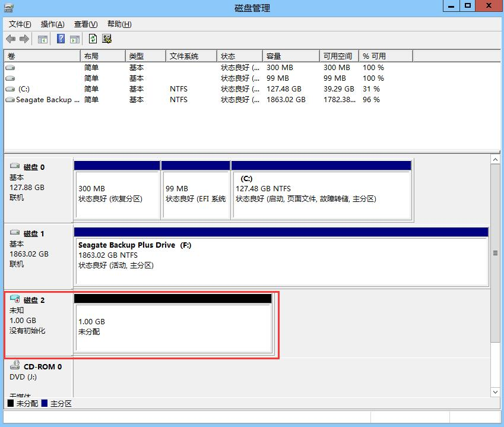Select Seagate Backup volume row in list
Viewport: 504px width, 427px height.
43,100
